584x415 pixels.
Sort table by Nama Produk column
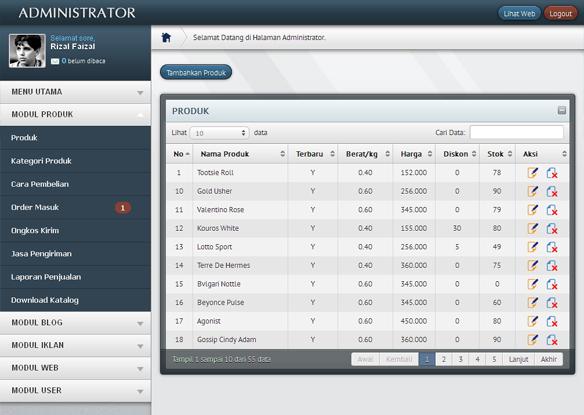(240, 154)
